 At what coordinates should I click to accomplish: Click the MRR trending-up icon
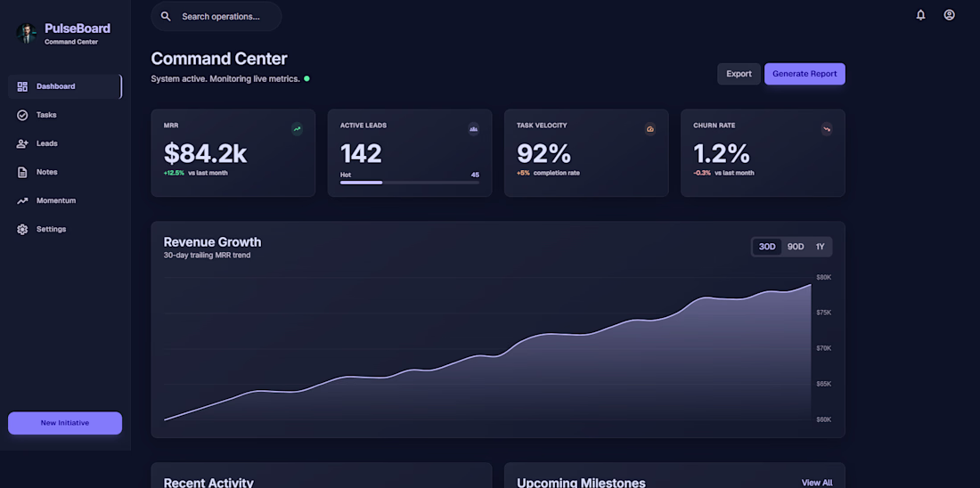[297, 129]
